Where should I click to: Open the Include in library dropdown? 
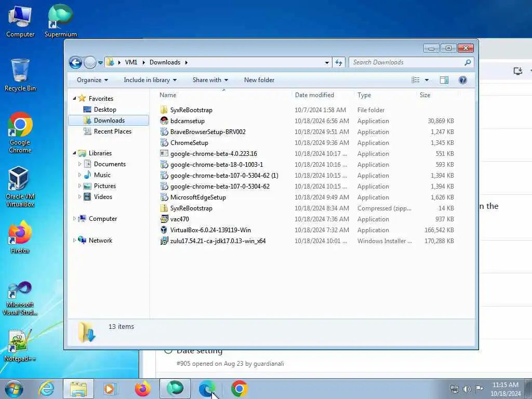[150, 80]
